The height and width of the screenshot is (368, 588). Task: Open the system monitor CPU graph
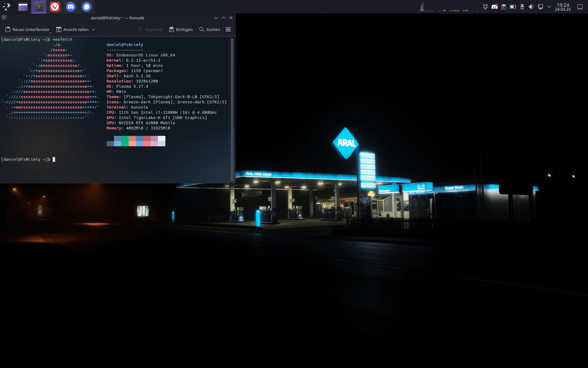[427, 7]
